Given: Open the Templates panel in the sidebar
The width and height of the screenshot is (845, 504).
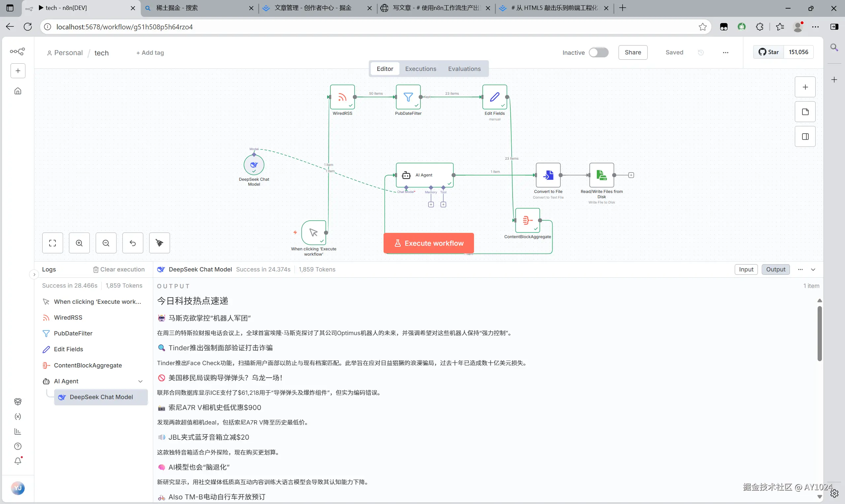Looking at the screenshot, I should point(18,402).
